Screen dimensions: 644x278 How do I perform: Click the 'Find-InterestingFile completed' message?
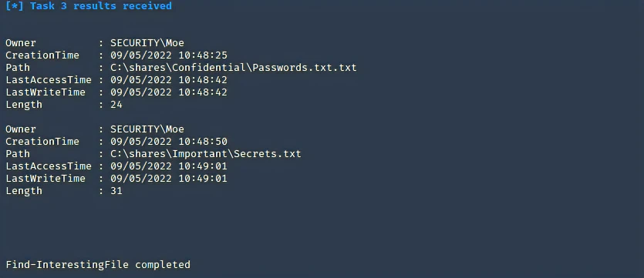pyautogui.click(x=98, y=264)
